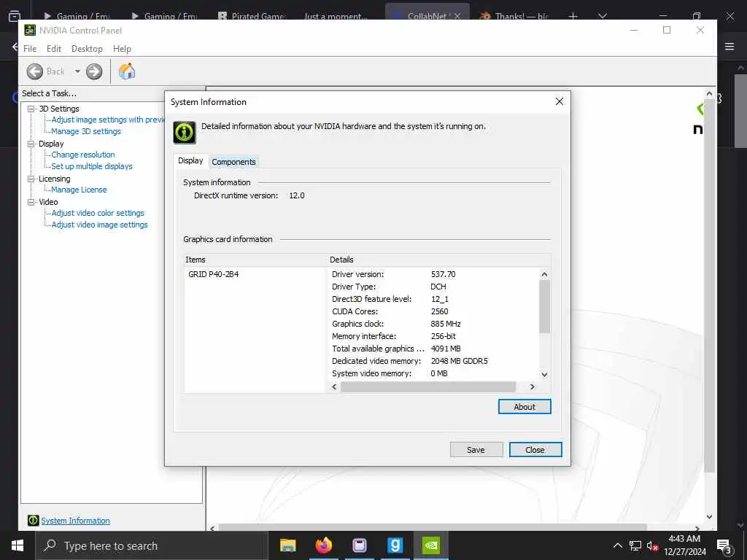The image size is (747, 560).
Task: Collapse the 3D Settings tree node
Action: [31, 109]
